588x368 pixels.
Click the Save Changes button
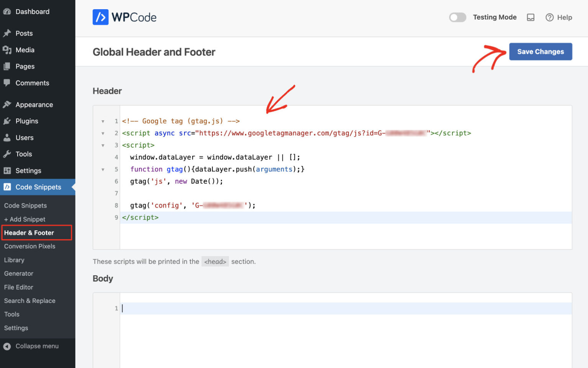(541, 51)
